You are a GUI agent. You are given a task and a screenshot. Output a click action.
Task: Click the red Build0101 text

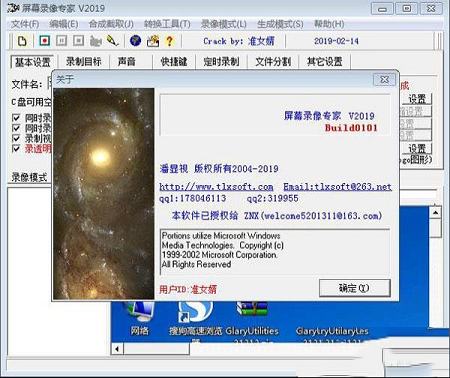click(x=351, y=128)
